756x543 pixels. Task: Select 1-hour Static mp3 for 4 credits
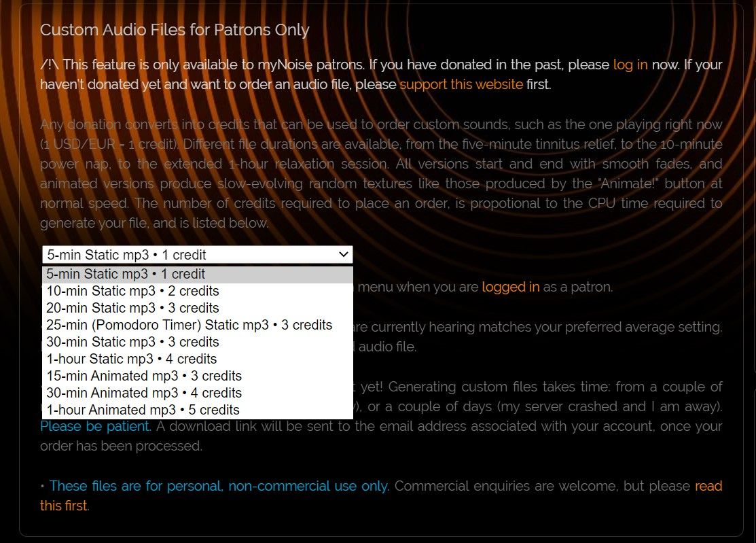[x=131, y=359]
